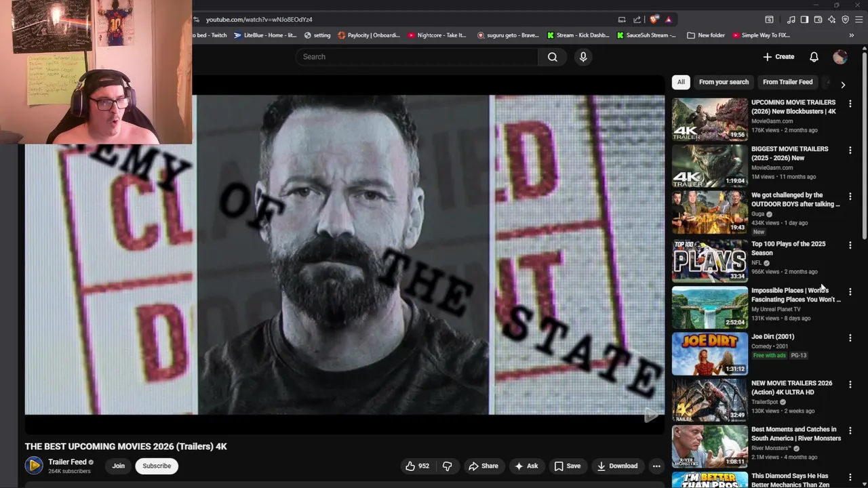Save the video to a playlist
Screen dimensions: 868x488
pos(567,466)
